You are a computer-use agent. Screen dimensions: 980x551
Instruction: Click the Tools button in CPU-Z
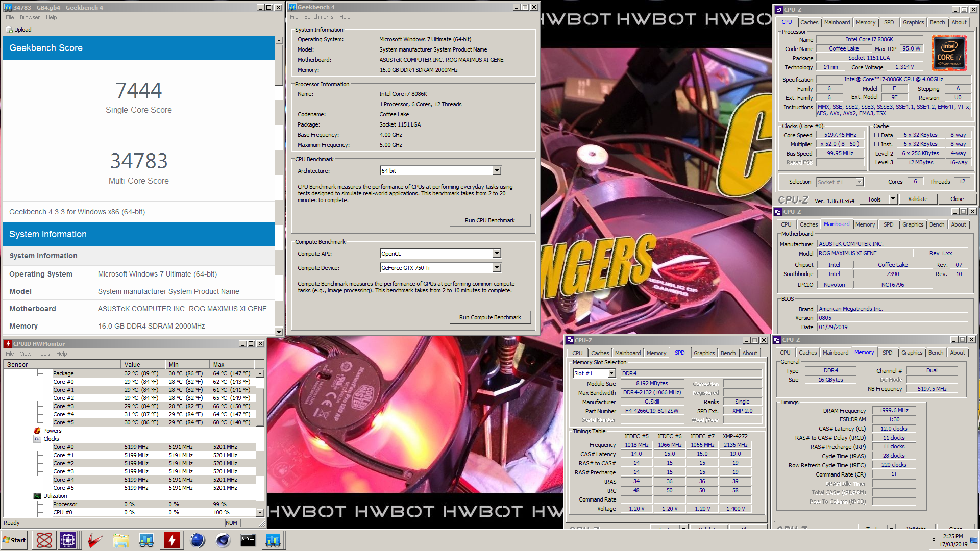(x=874, y=199)
